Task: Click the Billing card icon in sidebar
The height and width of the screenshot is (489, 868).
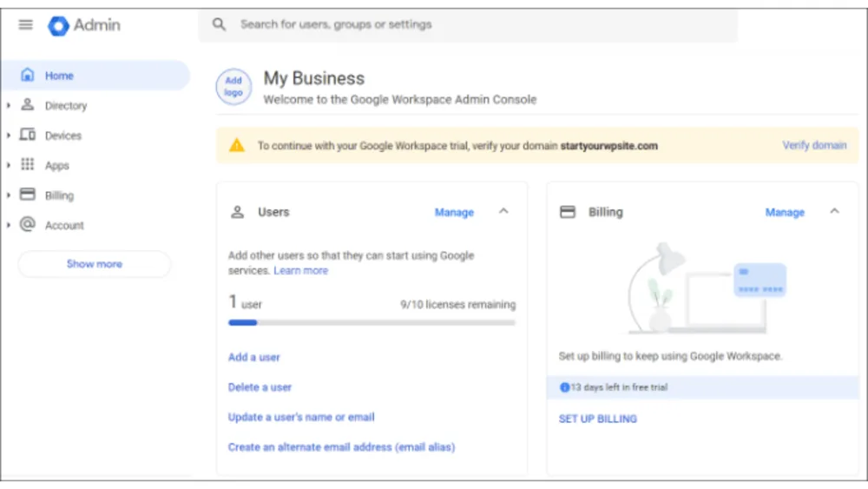Action: click(27, 195)
